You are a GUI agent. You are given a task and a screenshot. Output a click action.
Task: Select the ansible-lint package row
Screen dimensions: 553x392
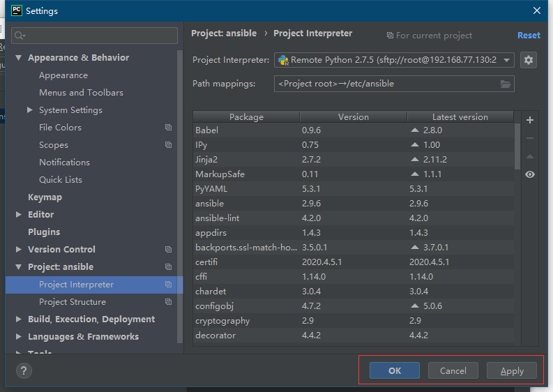click(354, 218)
